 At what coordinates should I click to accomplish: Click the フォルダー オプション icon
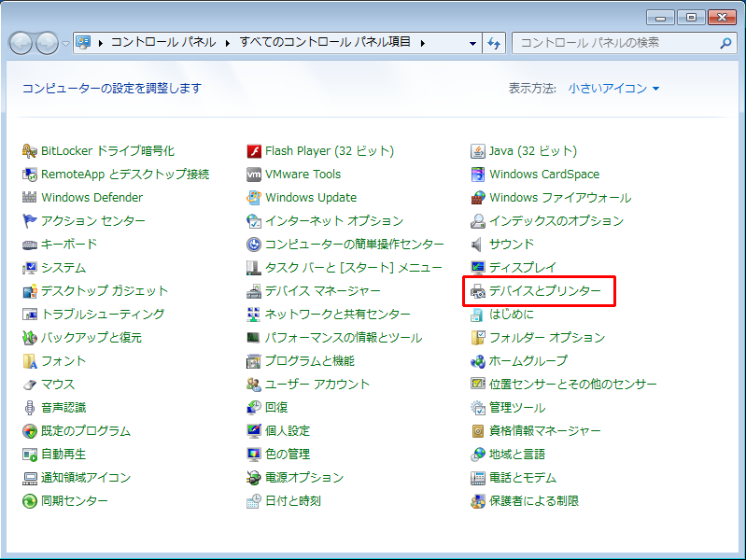[478, 338]
